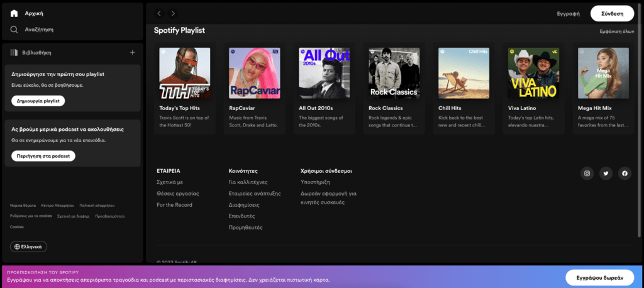Image resolution: width=644 pixels, height=288 pixels.
Task: Open search via magnifying glass icon
Action: click(x=14, y=30)
